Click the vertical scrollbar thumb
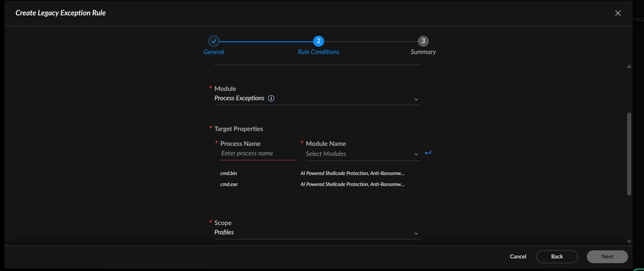Viewport: 644px width, 271px height. pyautogui.click(x=629, y=154)
